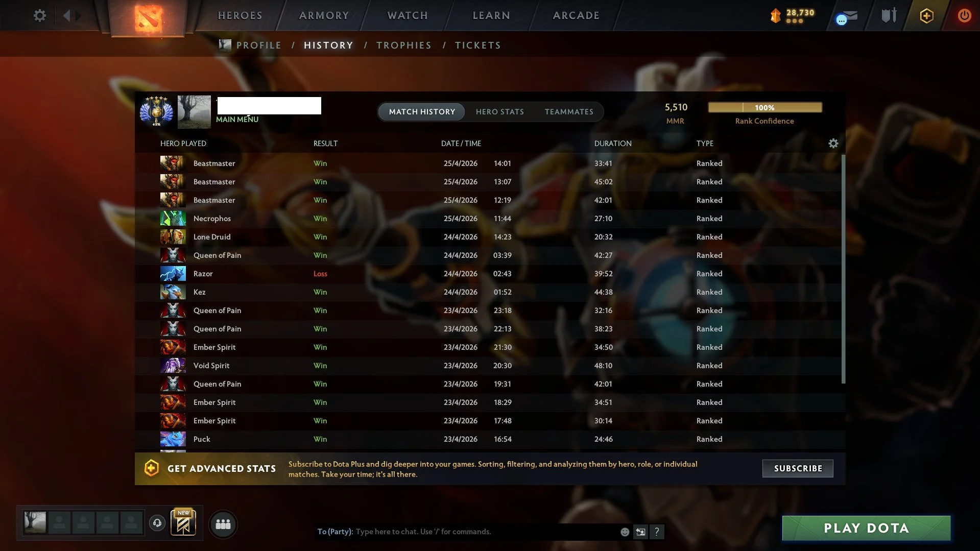
Task: Open the Trophies section
Action: click(x=403, y=45)
